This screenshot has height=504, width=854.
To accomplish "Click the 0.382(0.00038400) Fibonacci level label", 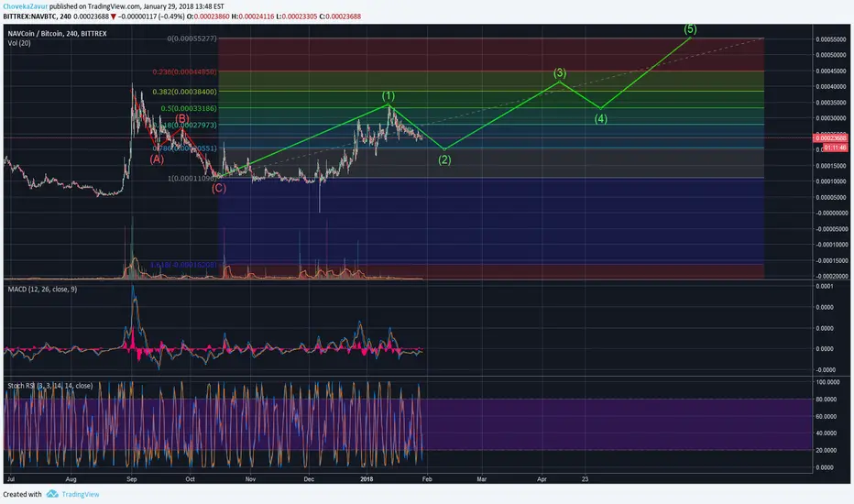I will click(184, 92).
